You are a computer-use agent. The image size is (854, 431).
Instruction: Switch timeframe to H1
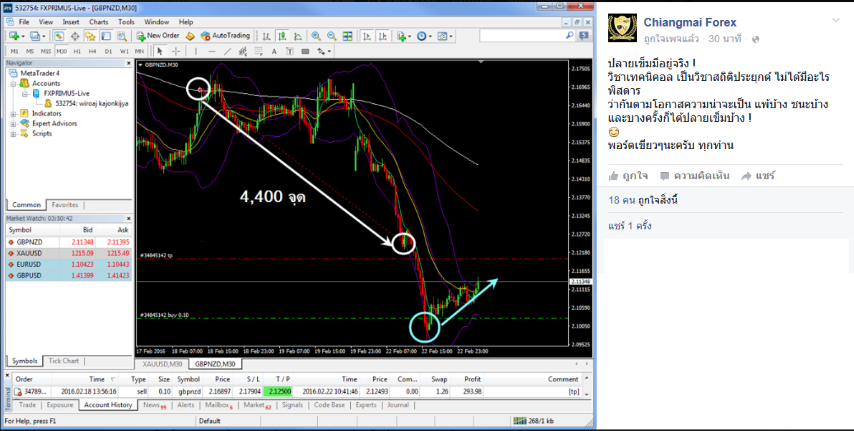(x=77, y=51)
